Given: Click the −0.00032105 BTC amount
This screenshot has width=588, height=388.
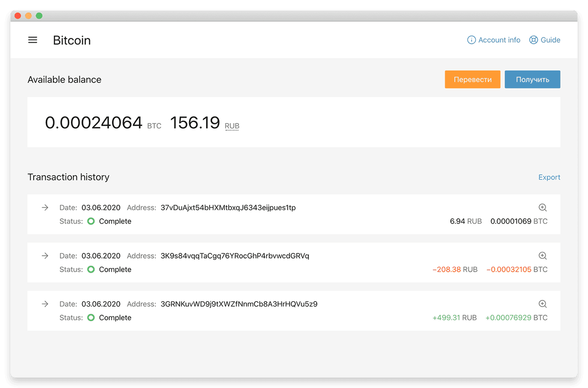Looking at the screenshot, I should pyautogui.click(x=517, y=269).
